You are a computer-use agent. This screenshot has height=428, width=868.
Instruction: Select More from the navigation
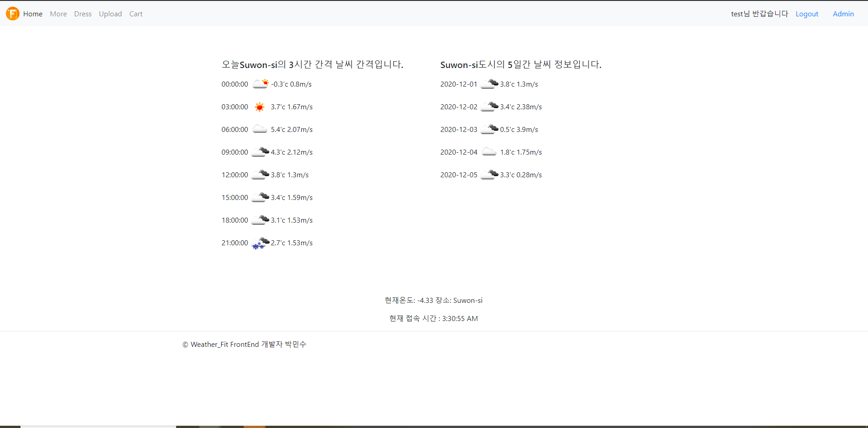[58, 14]
